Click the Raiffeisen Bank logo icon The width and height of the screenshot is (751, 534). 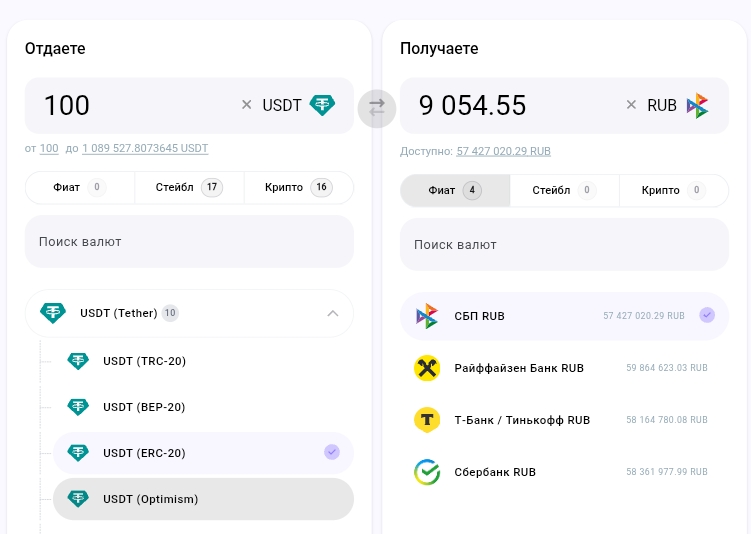tap(427, 368)
